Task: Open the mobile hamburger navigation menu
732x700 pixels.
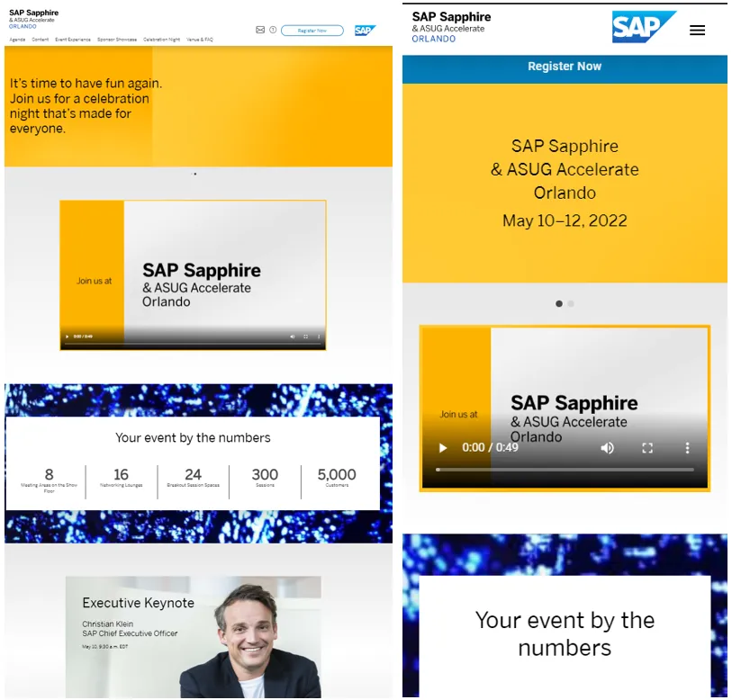Action: pos(697,30)
